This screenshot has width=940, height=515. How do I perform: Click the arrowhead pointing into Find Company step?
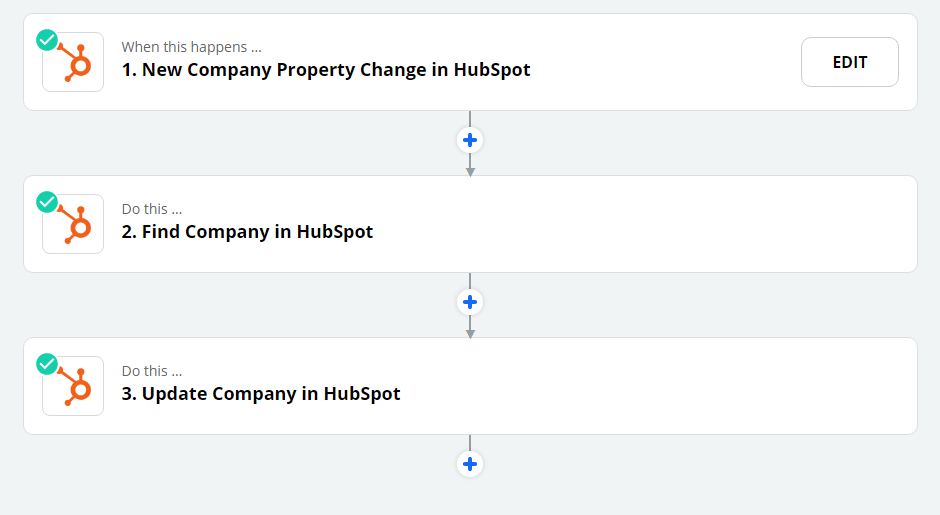point(470,171)
